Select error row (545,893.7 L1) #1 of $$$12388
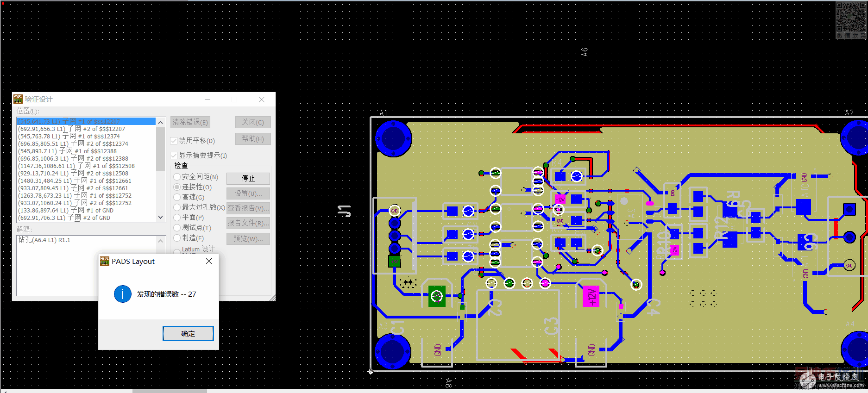The height and width of the screenshot is (393, 868). [x=86, y=151]
